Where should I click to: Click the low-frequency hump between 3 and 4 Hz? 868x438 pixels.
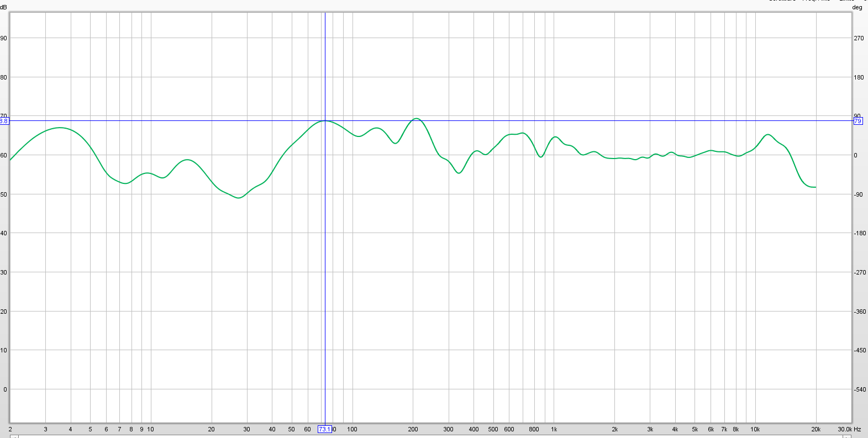coord(60,128)
